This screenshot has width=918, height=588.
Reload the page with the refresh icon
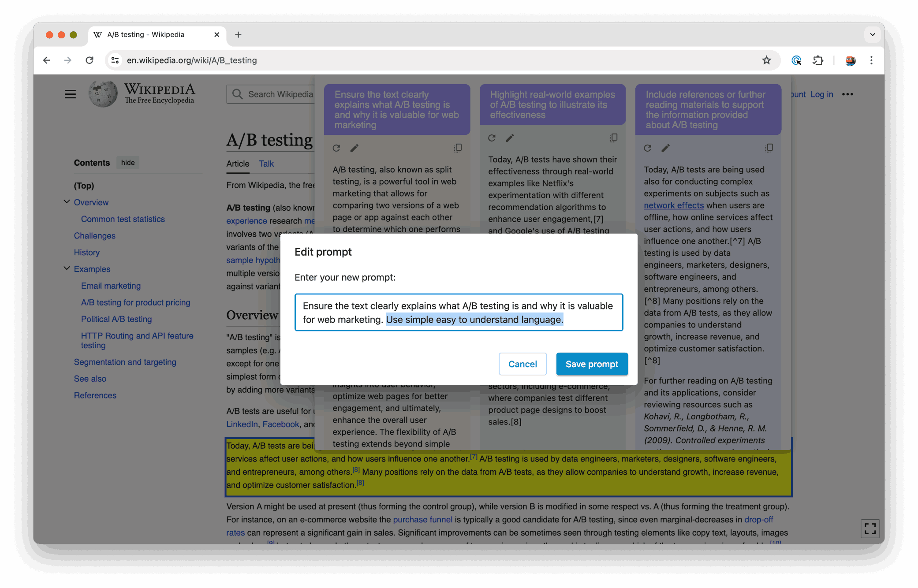coord(90,60)
